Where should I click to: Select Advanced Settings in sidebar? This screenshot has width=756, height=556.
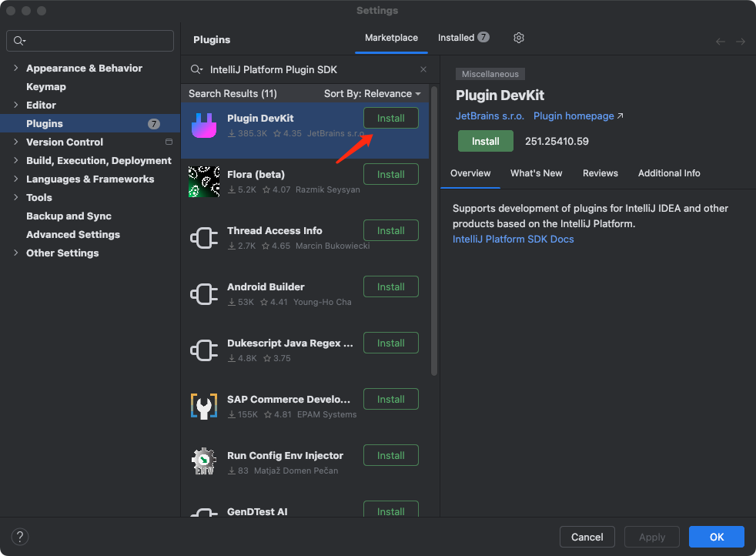(x=73, y=234)
